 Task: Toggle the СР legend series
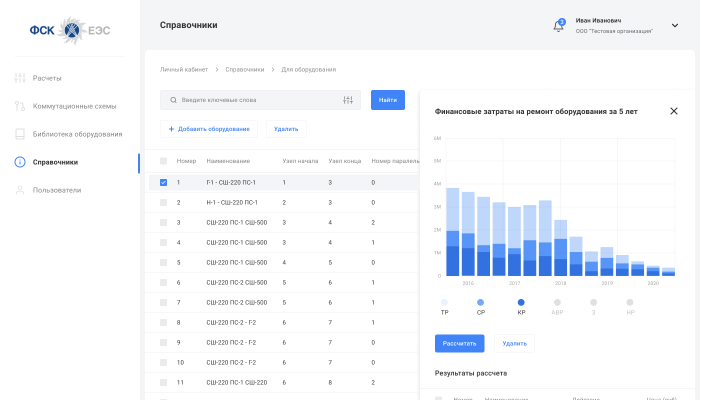click(x=481, y=307)
